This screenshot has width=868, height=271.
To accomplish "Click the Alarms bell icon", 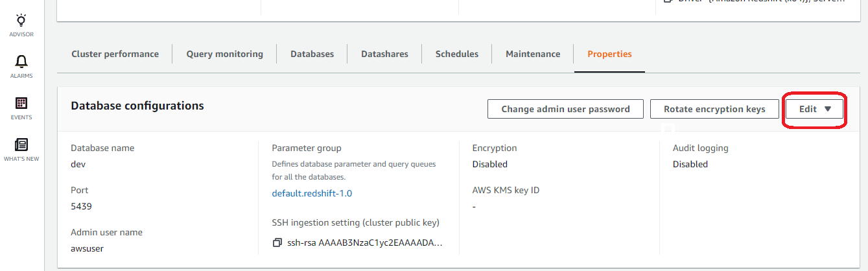I will [21, 62].
